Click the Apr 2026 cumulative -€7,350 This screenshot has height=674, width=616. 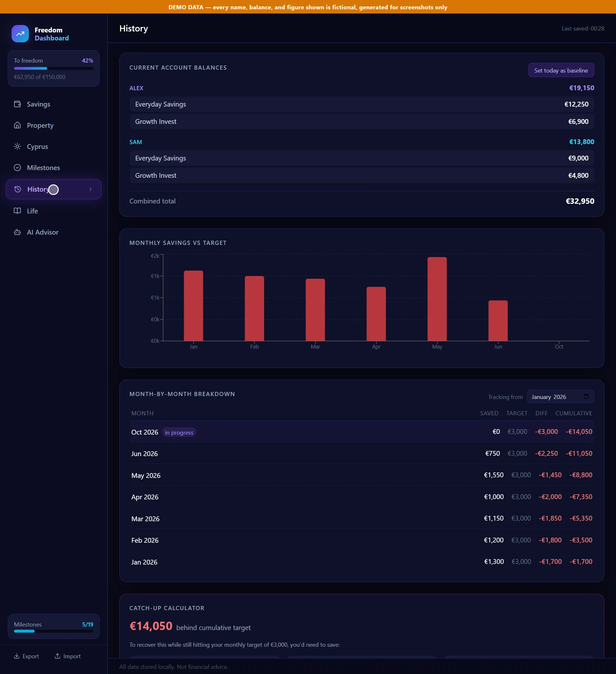pos(581,497)
